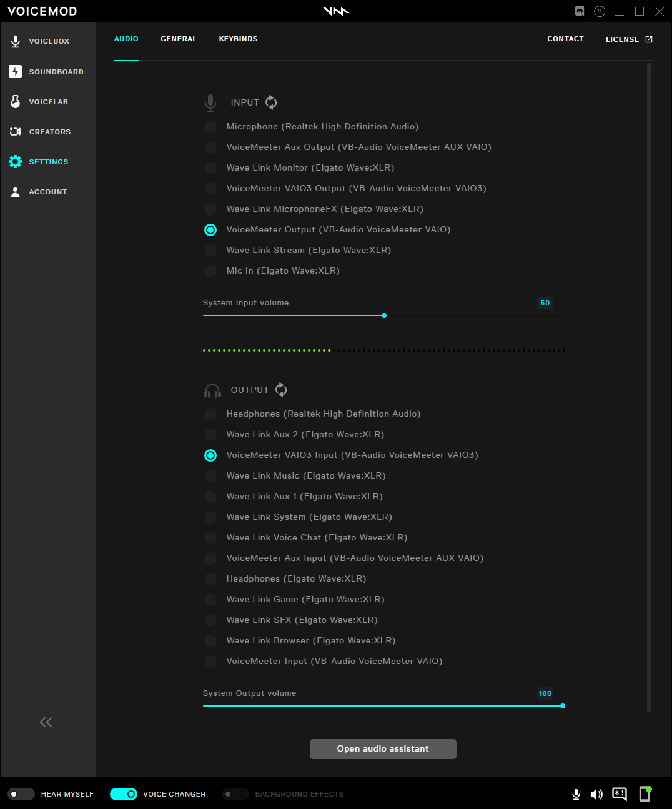Viewport: 672px width, 809px height.
Task: Select Headphones (Realtek High Definition Audio) output
Action: point(312,414)
